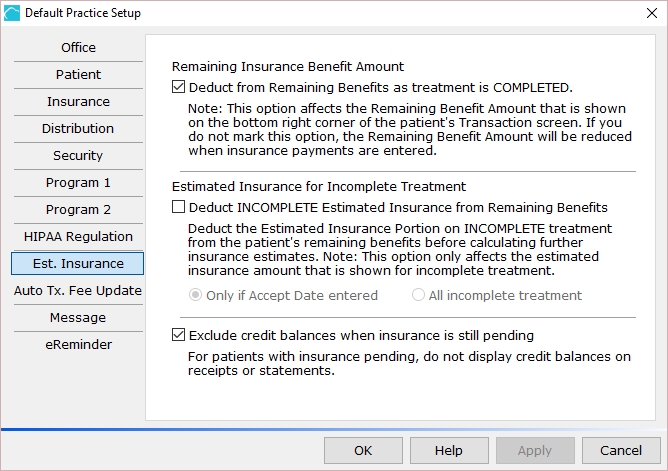Close the Default Practice Setup dialog
This screenshot has width=668, height=471.
point(651,13)
